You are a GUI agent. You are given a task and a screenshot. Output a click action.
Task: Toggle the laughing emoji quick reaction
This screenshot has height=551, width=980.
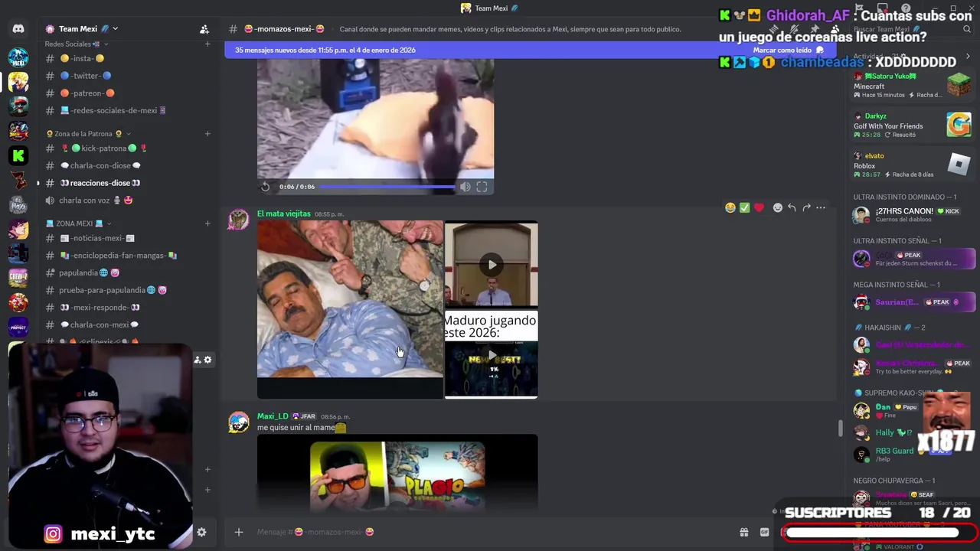point(730,207)
